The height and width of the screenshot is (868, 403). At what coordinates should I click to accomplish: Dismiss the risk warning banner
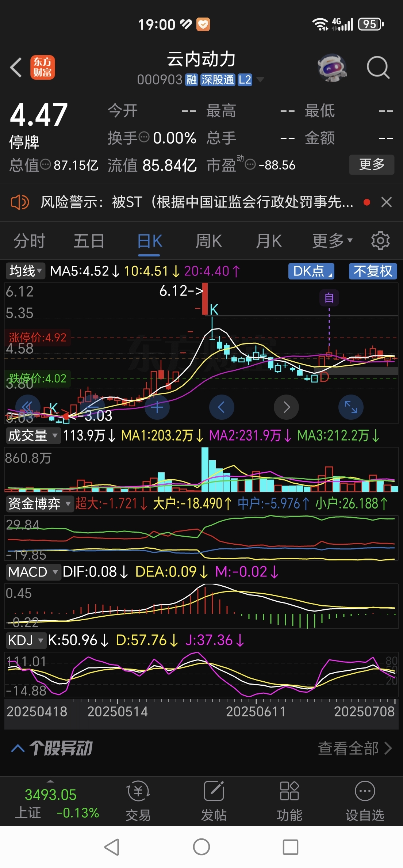coord(387,202)
